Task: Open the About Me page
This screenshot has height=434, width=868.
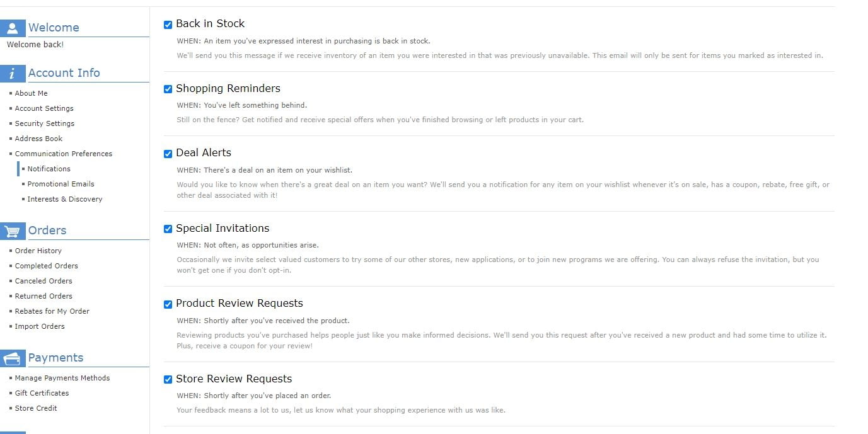Action: coord(32,93)
